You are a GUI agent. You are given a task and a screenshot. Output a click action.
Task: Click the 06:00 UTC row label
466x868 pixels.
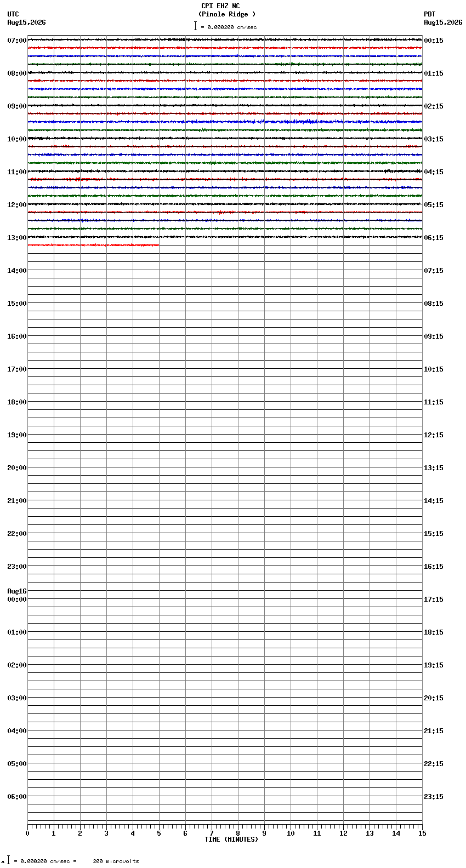17,797
